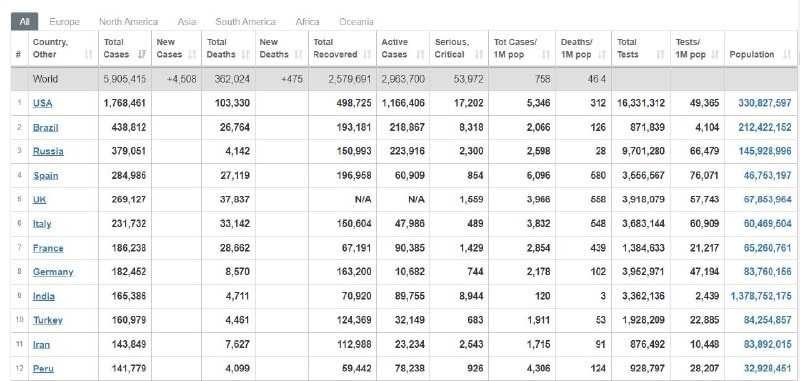The image size is (800, 381).
Task: Switch to the North America tab
Action: [128, 21]
